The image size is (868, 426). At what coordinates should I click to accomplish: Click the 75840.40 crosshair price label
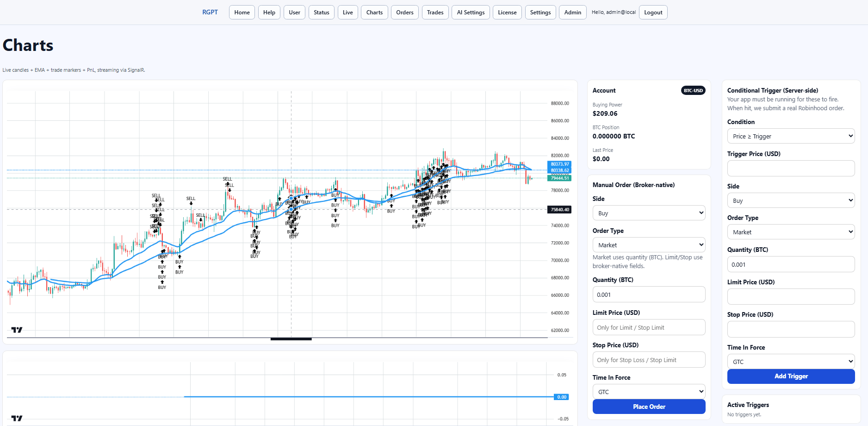(559, 210)
